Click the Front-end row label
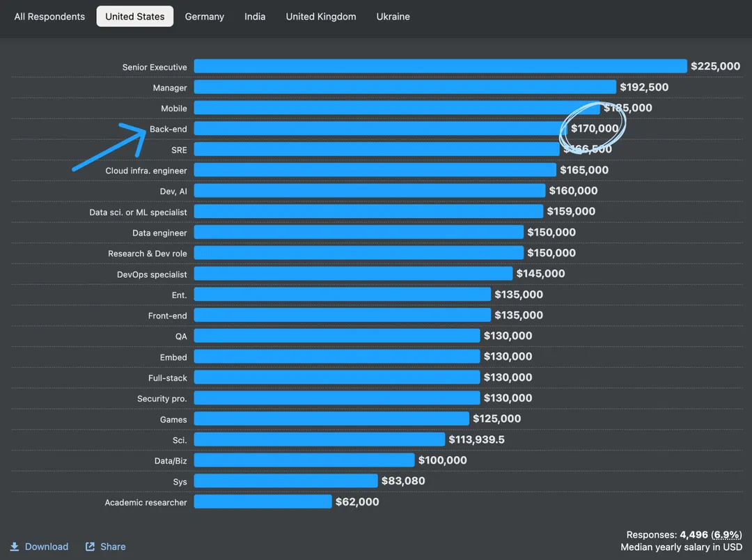Viewport: 752px width, 560px height. (167, 316)
